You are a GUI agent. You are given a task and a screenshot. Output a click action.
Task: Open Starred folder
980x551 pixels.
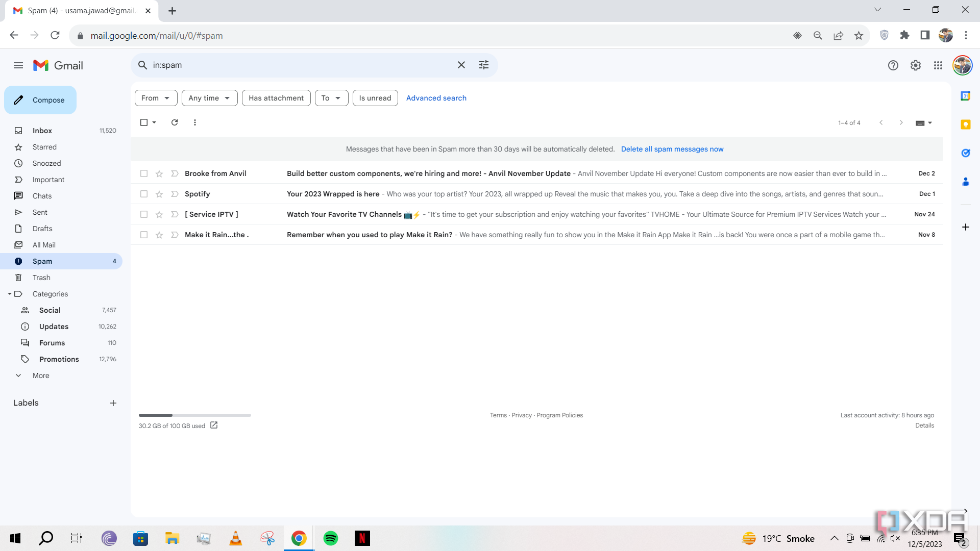click(x=61, y=147)
